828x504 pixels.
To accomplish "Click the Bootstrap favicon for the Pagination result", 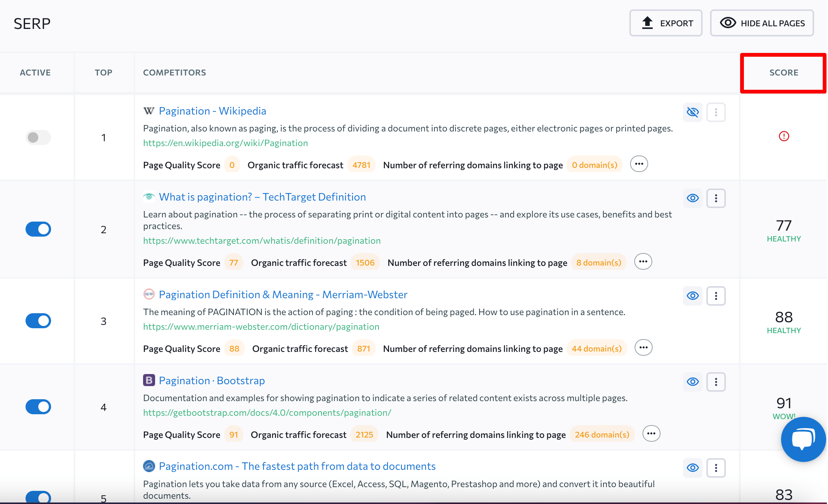I will (x=149, y=380).
